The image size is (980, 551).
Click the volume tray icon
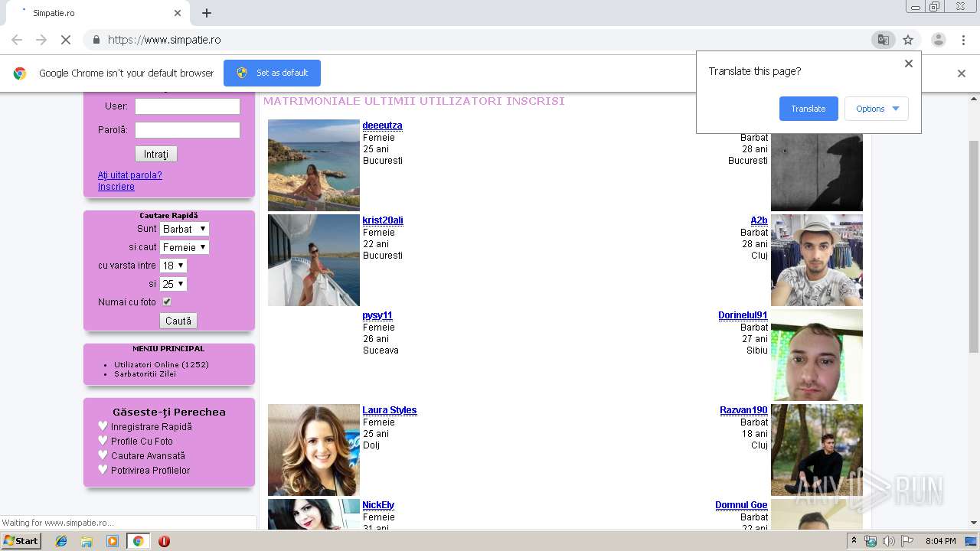888,541
